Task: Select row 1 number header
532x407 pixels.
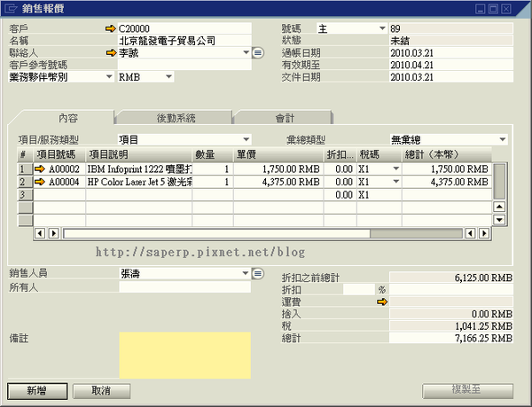Action: (x=25, y=168)
